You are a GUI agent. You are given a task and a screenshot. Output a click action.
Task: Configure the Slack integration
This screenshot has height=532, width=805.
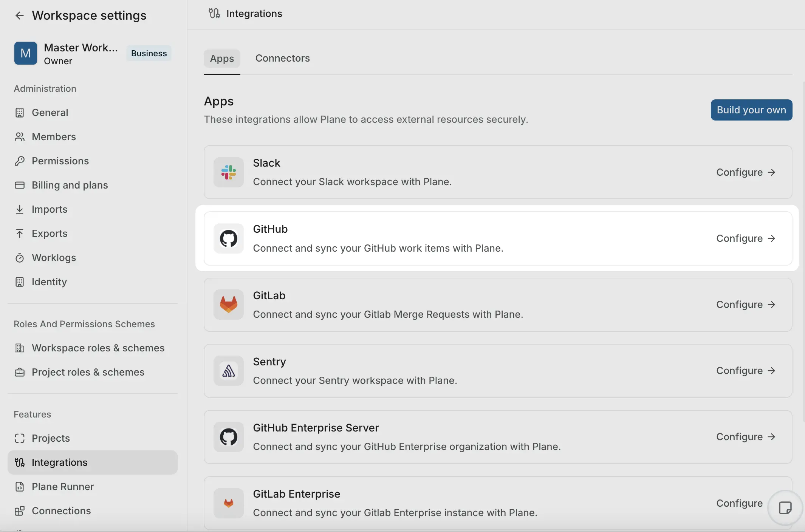pos(746,172)
